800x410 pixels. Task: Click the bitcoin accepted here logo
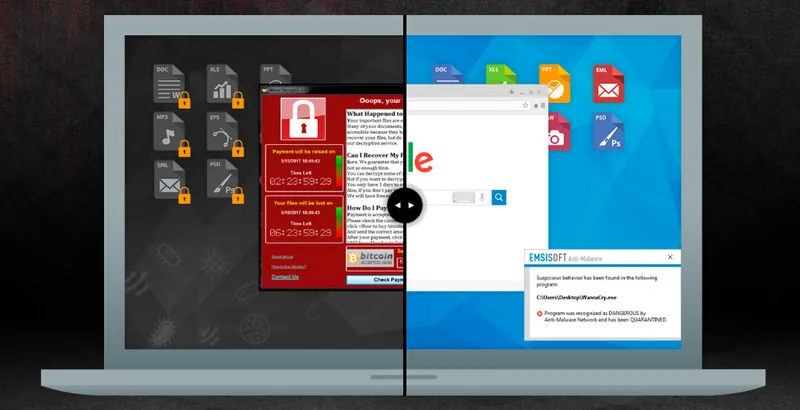pos(370,259)
